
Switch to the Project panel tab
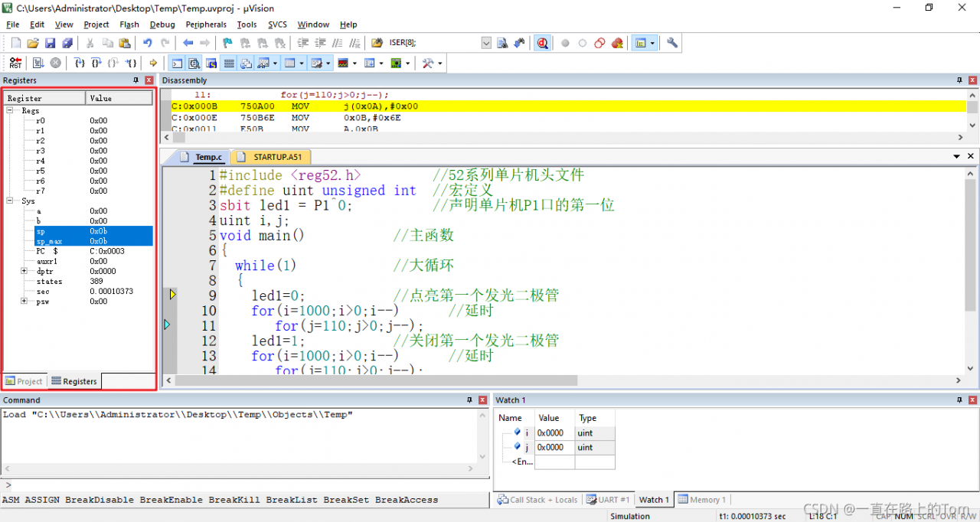pos(24,381)
